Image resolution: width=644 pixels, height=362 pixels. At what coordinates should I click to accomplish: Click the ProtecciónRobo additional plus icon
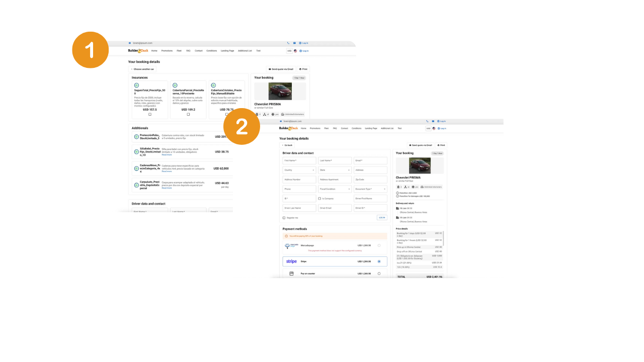(136, 137)
